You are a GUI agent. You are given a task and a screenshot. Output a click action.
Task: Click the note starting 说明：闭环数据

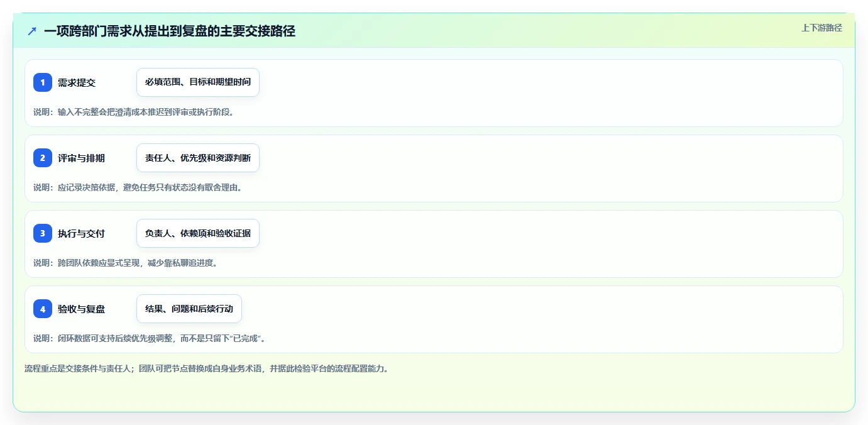[150, 338]
